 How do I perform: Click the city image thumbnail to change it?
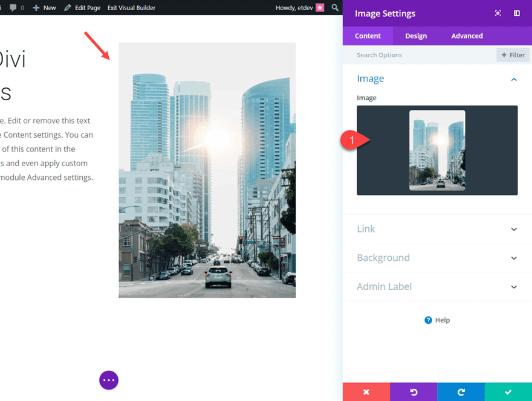(x=436, y=150)
